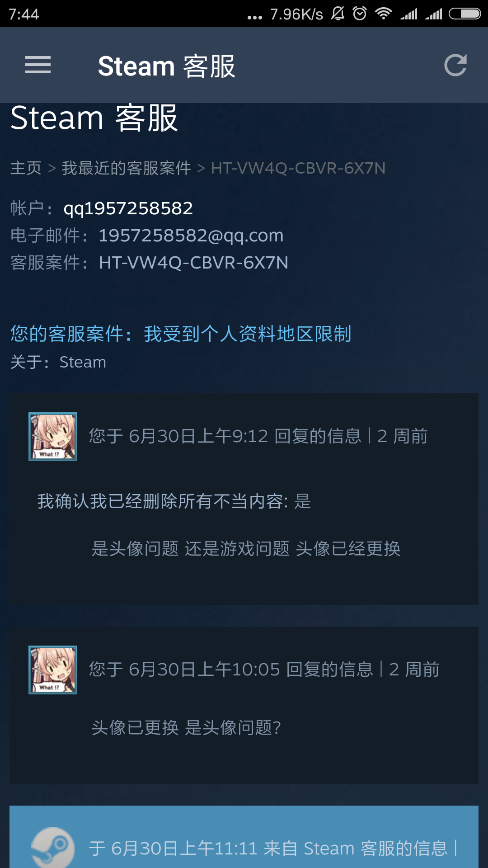The width and height of the screenshot is (488, 868).
Task: Tap the alarm clock status icon
Action: 360,14
